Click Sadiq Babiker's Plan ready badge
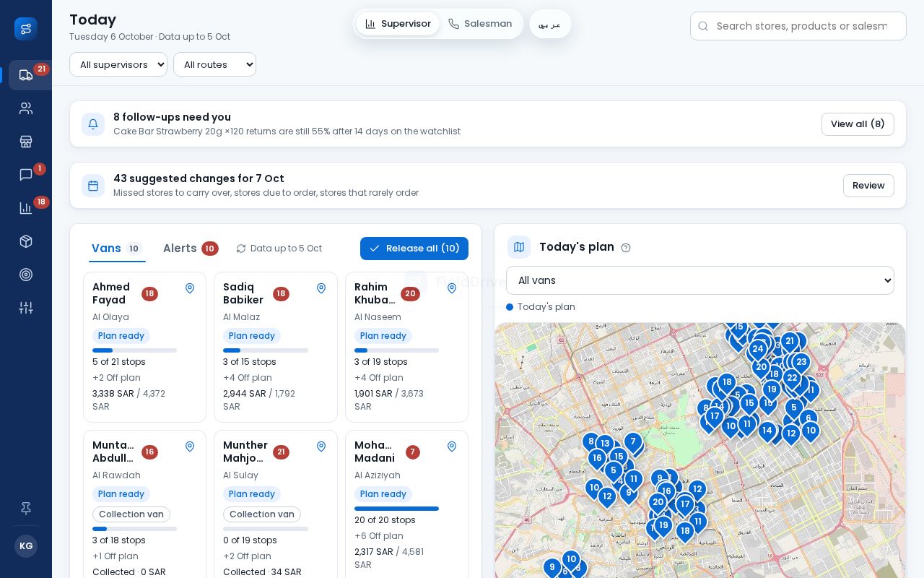Viewport: 924px width, 578px height. coord(252,336)
